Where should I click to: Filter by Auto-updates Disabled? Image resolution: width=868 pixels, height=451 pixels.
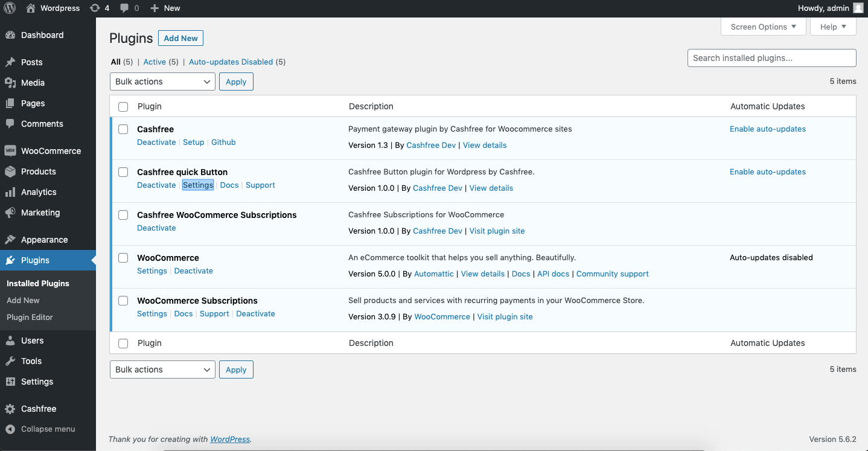coord(231,62)
